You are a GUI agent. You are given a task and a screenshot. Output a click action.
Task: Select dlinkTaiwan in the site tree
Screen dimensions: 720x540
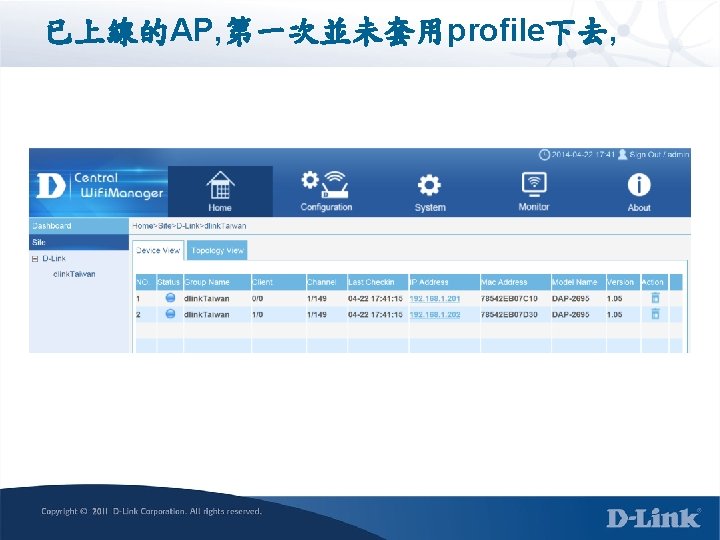click(x=74, y=274)
